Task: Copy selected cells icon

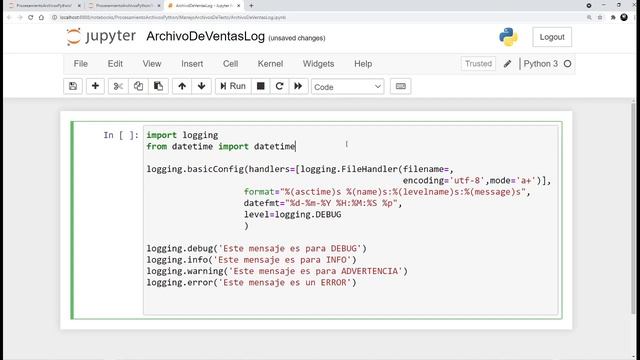Action: 138,86
